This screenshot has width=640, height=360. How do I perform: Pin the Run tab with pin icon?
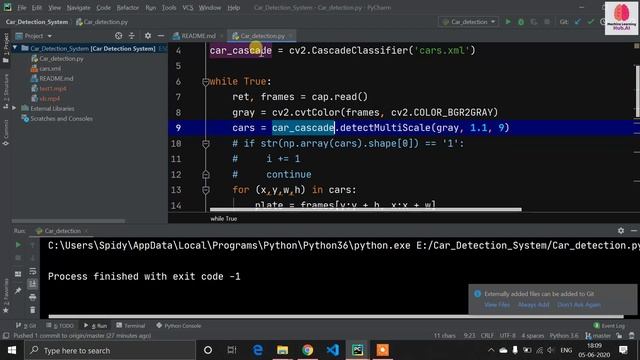pyautogui.click(x=18, y=291)
